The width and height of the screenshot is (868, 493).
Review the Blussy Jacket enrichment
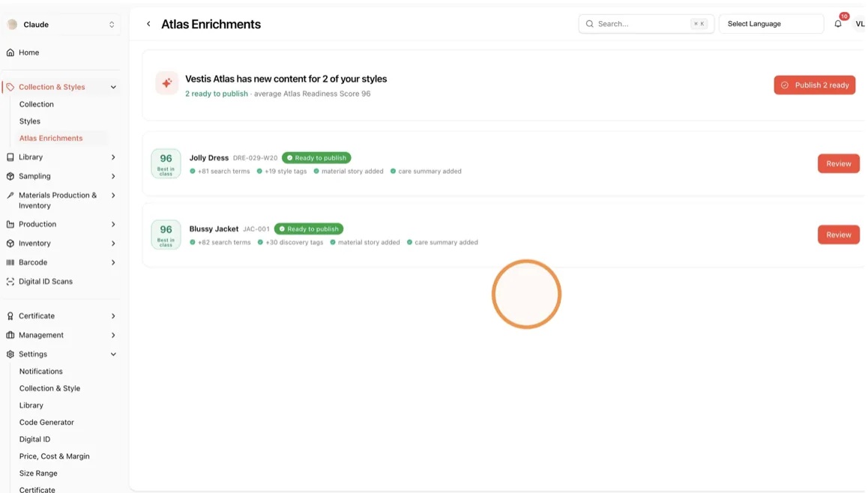(839, 235)
